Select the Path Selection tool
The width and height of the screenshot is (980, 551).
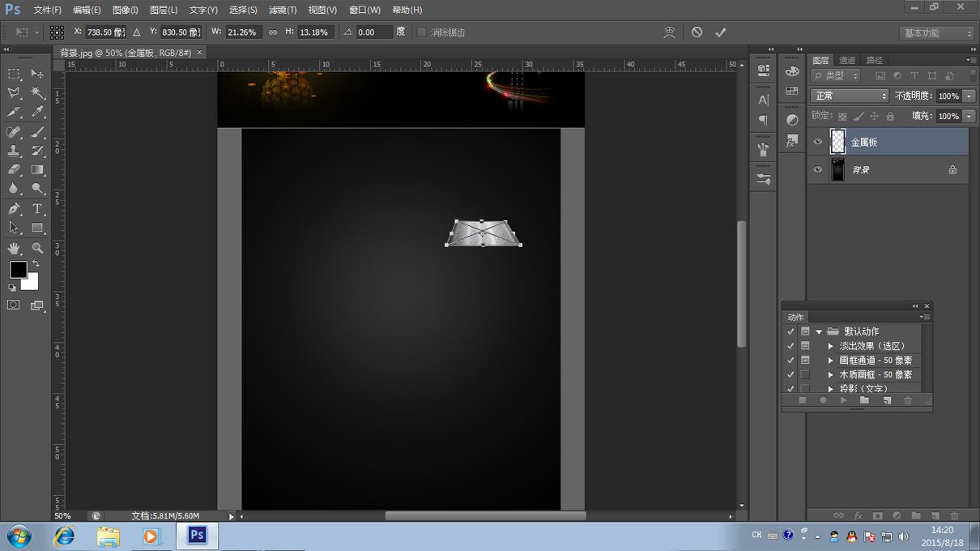pyautogui.click(x=14, y=229)
